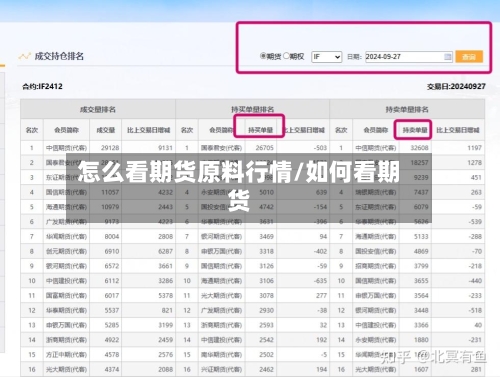This screenshot has height=377, width=500.
Task: Select the 期货 radio button
Action: click(x=263, y=56)
